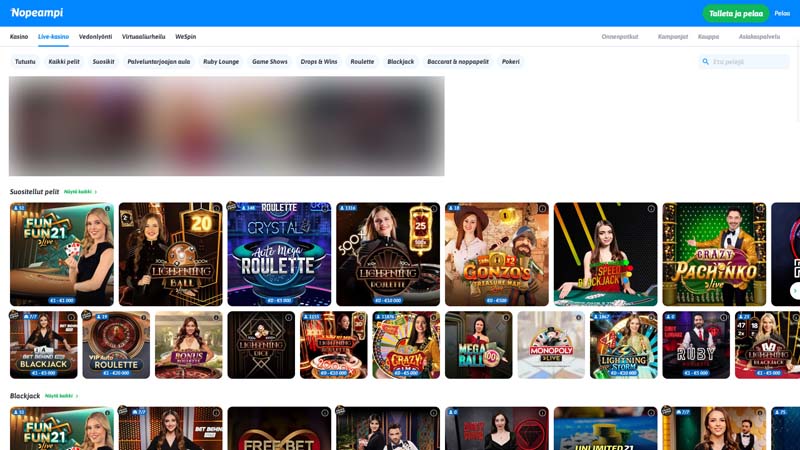Select the Roulette filter chip
The image size is (800, 450).
tap(362, 62)
